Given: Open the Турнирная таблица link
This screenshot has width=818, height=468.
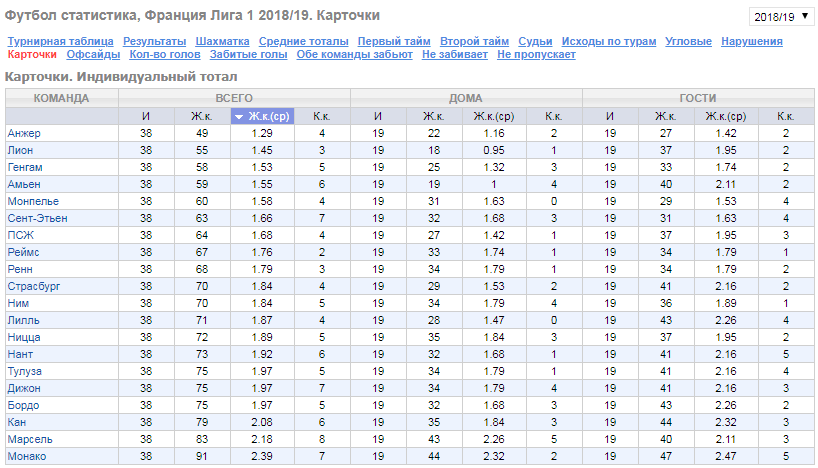Looking at the screenshot, I should click(61, 41).
